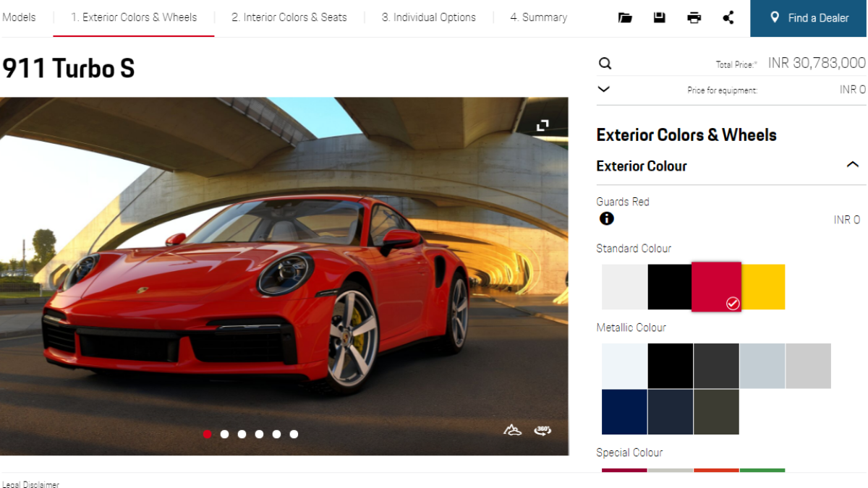Open saved configuration with the folder icon
This screenshot has width=868, height=488.
625,18
